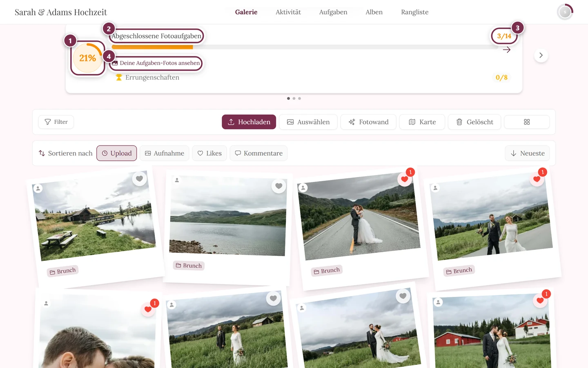Click the arrow in the photo tasks card
Viewport: 588px width, 368px height.
507,49
